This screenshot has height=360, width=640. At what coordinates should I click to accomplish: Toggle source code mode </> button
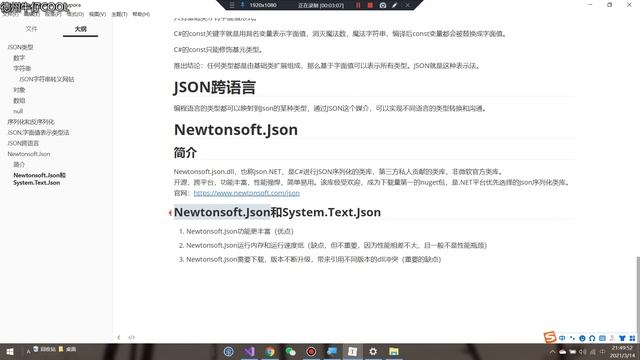click(131, 337)
